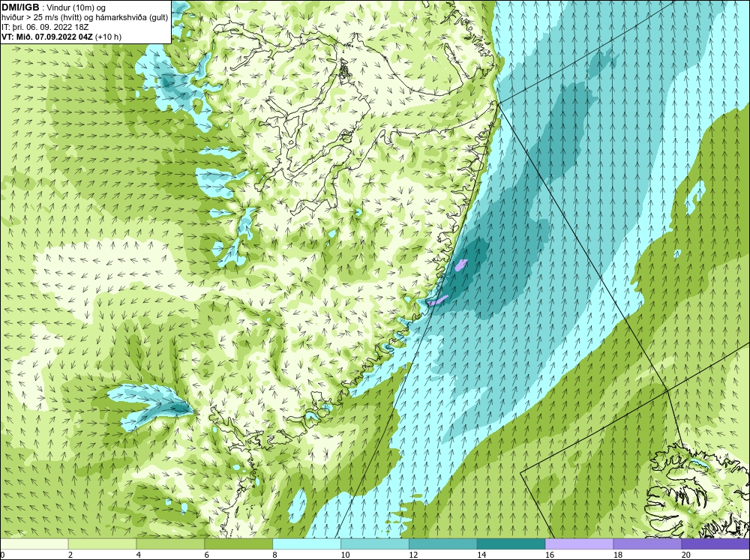Screen dimensions: 750x560
Task: Select the 18–20 m/s medium purple legend swatch
Action: pos(647,544)
